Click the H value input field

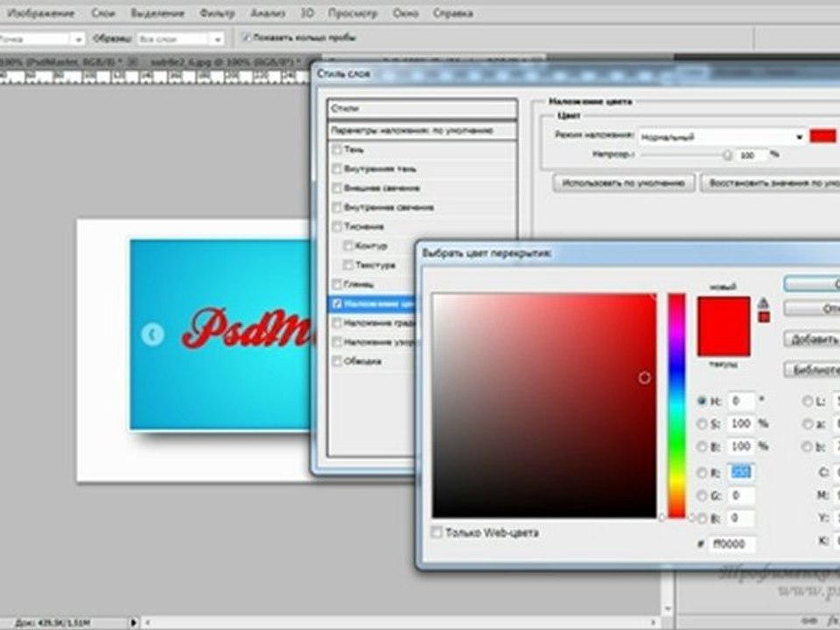click(x=741, y=401)
